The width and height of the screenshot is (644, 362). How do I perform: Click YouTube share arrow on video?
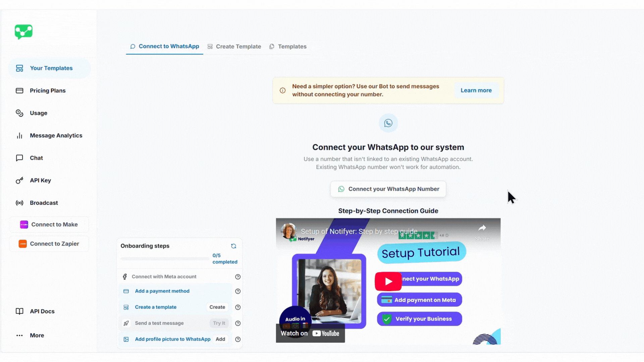482,229
